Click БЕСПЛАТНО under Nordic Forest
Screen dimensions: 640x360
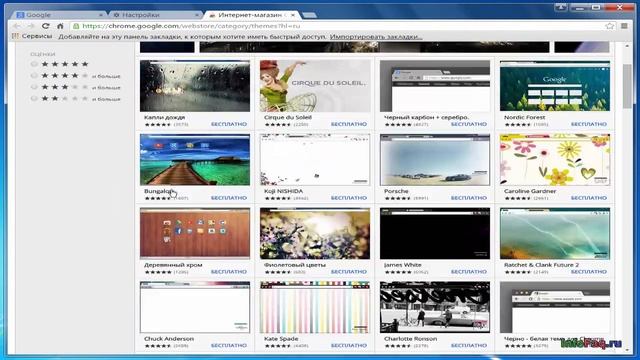coord(589,124)
